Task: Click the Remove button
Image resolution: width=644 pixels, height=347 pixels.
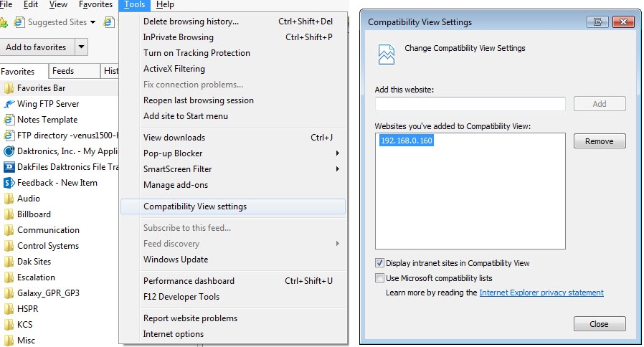Action: pos(599,141)
